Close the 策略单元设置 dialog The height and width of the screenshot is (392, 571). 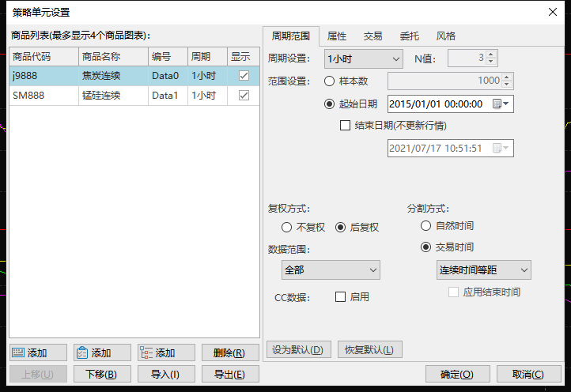pos(552,11)
